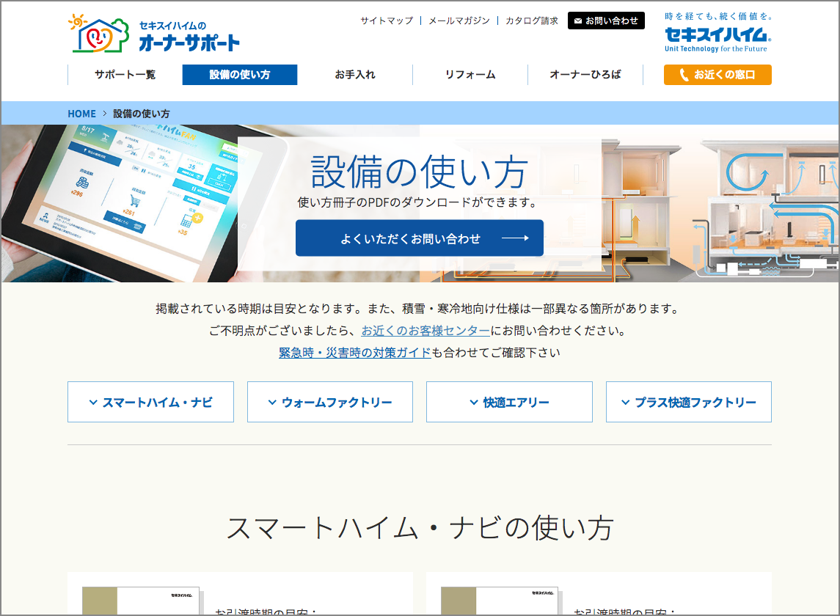The width and height of the screenshot is (840, 616).
Task: Click the phone icon in お近くの窓口 button
Action: tap(684, 75)
